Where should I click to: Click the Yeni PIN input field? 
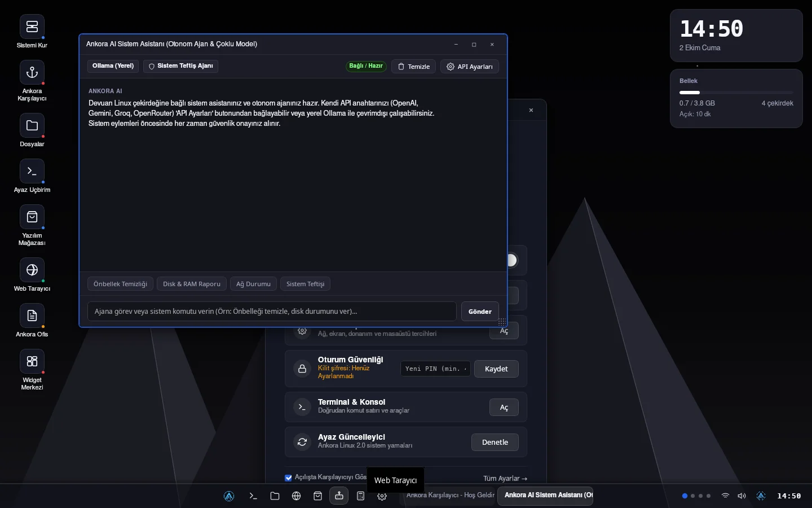(x=435, y=369)
